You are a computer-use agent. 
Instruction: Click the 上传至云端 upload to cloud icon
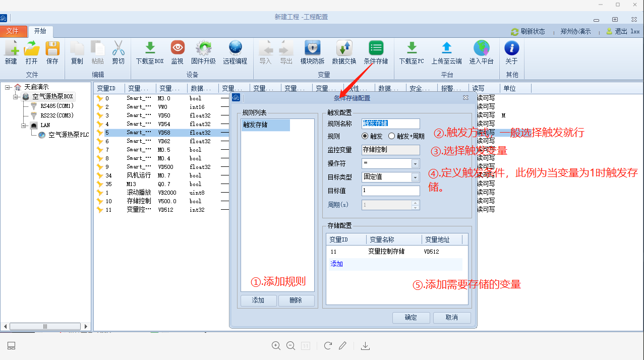pos(447,48)
